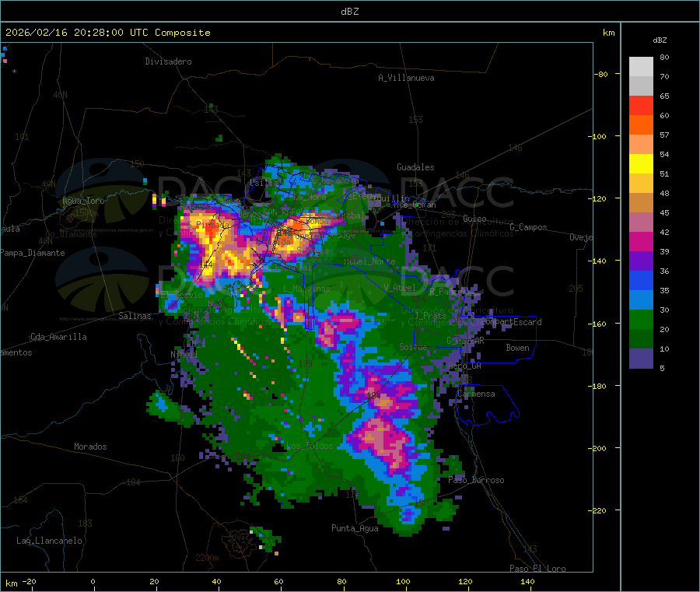Screen dimensions: 700x592
Task: Click the 'Guico' place label
Action: [x=474, y=219]
